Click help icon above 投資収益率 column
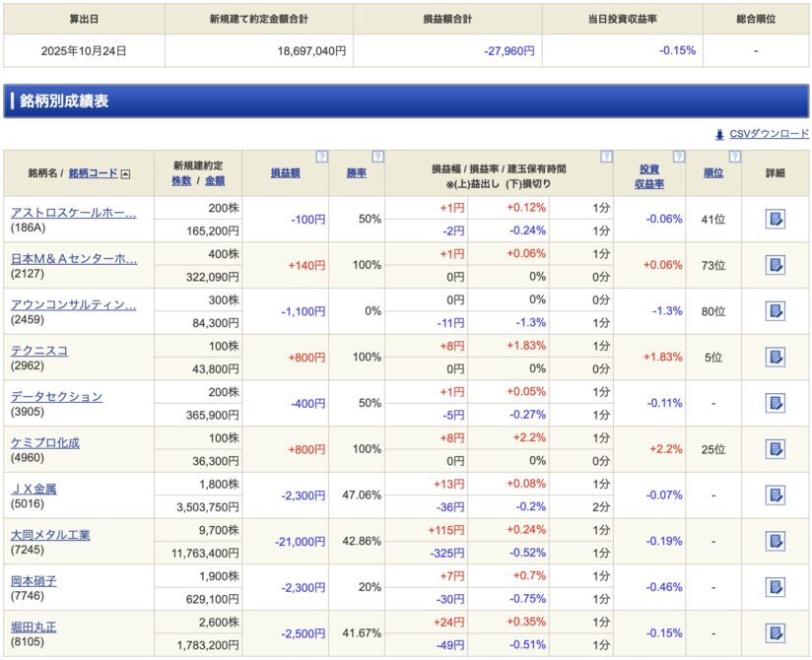 click(x=678, y=157)
